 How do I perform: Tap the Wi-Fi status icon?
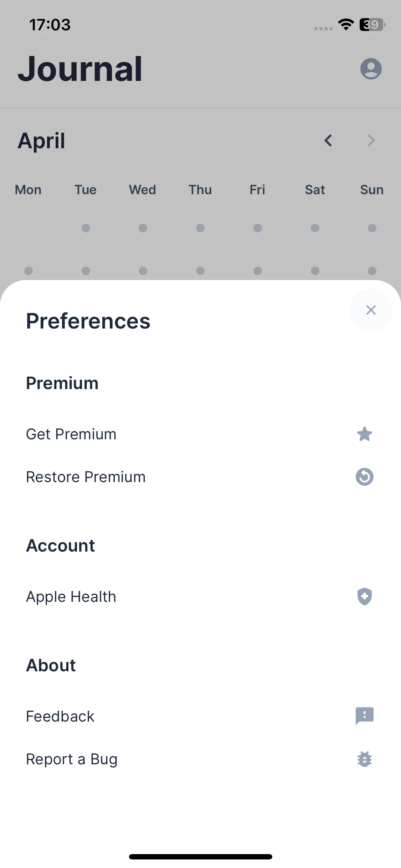pyautogui.click(x=346, y=25)
